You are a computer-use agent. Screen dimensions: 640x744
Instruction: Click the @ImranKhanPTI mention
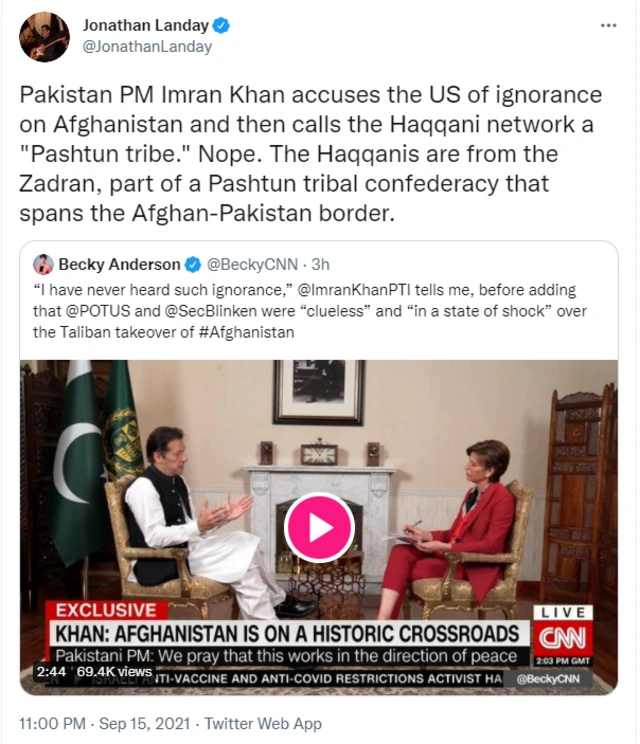tap(354, 290)
